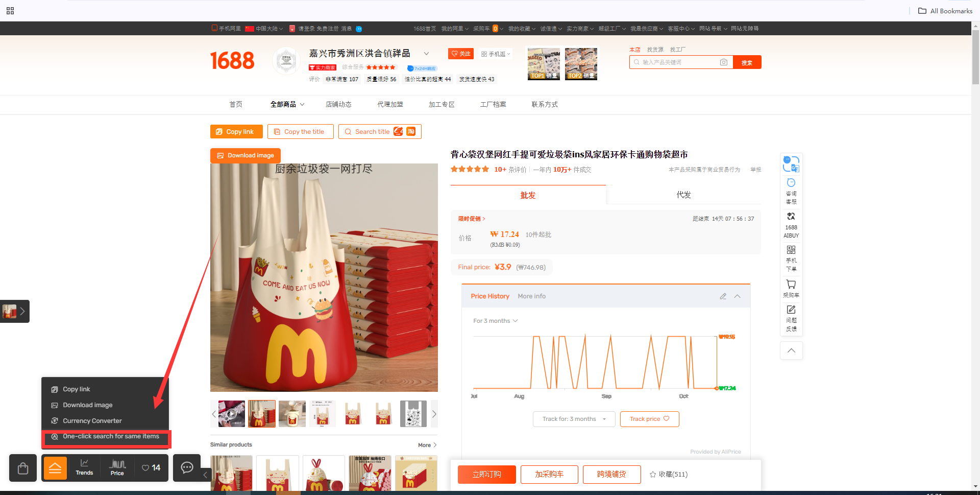This screenshot has height=495, width=980.
Task: Click the 1688 logo
Action: (x=232, y=61)
